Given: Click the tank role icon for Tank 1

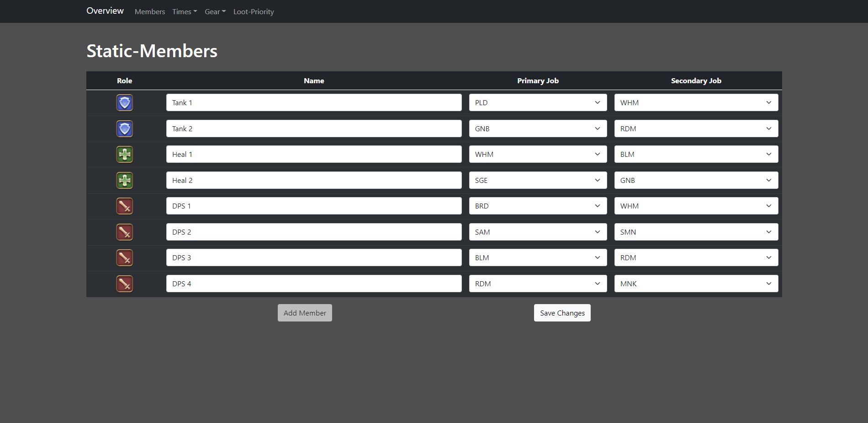Looking at the screenshot, I should coord(125,103).
